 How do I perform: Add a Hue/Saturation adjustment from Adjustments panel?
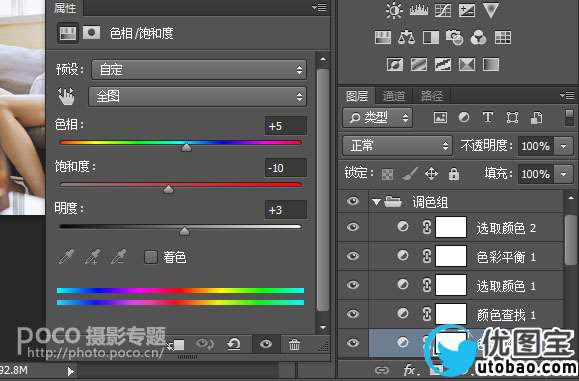[x=383, y=38]
